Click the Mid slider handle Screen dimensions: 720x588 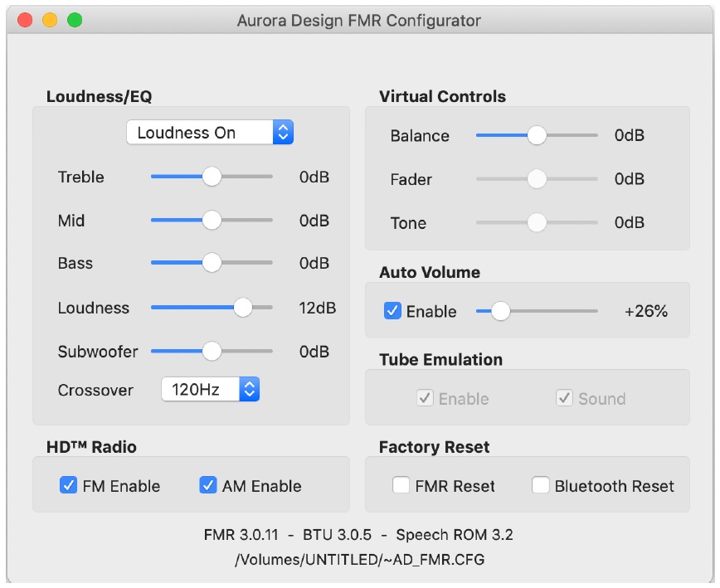(x=212, y=221)
